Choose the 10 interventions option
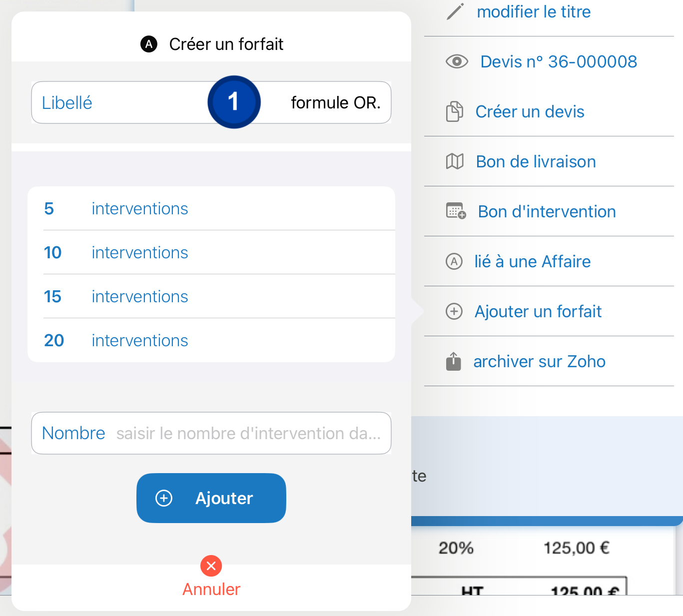 [211, 252]
